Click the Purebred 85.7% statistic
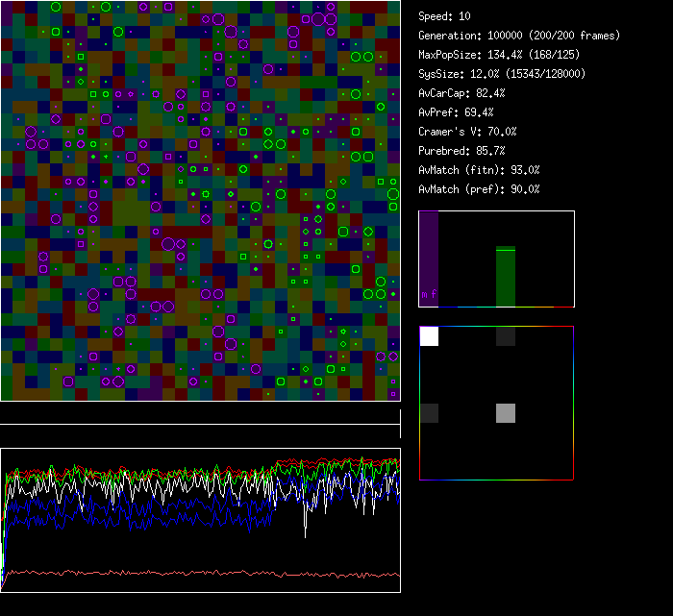 click(461, 151)
